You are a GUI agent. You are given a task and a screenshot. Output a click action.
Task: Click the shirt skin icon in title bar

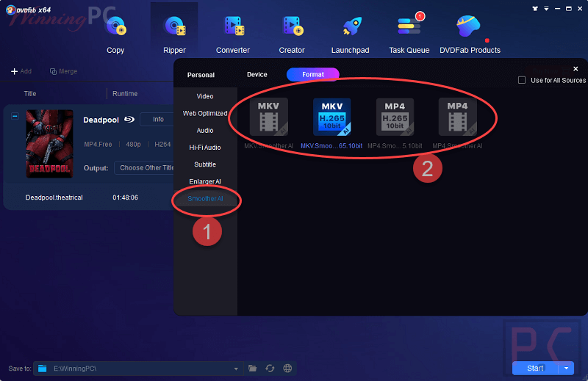coord(535,9)
